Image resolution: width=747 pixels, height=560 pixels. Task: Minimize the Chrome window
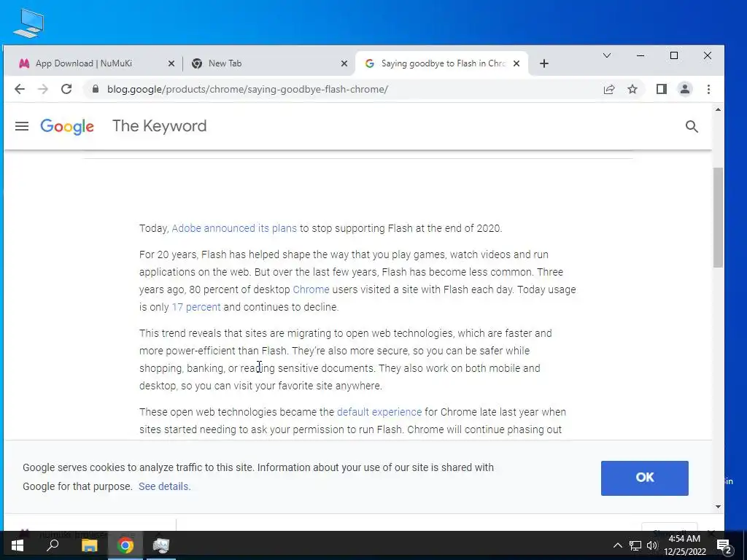[640, 55]
